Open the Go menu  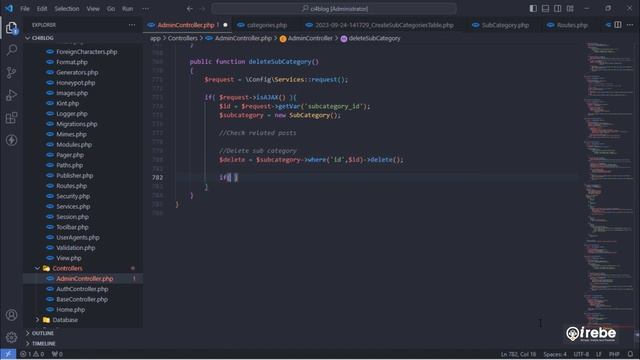(x=111, y=9)
